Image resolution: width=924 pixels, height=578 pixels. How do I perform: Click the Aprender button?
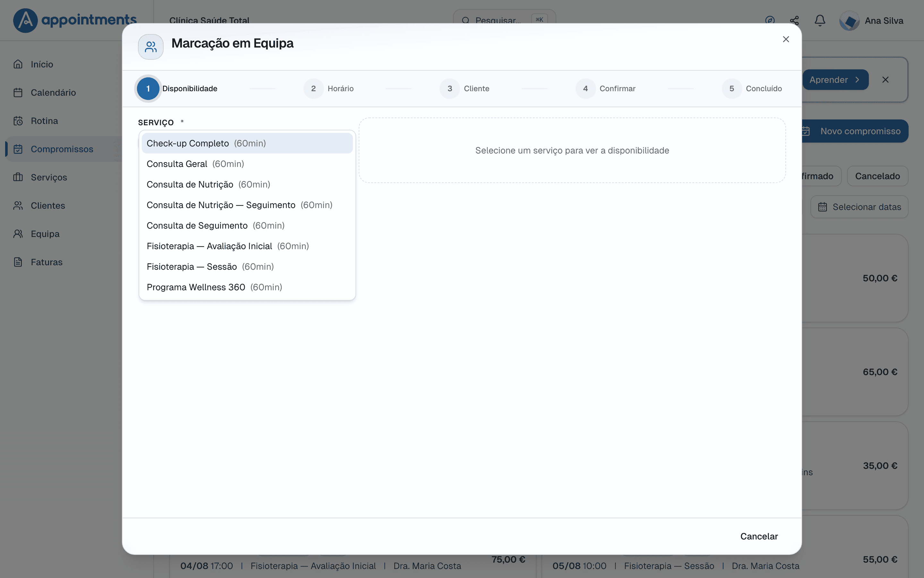pyautogui.click(x=835, y=80)
